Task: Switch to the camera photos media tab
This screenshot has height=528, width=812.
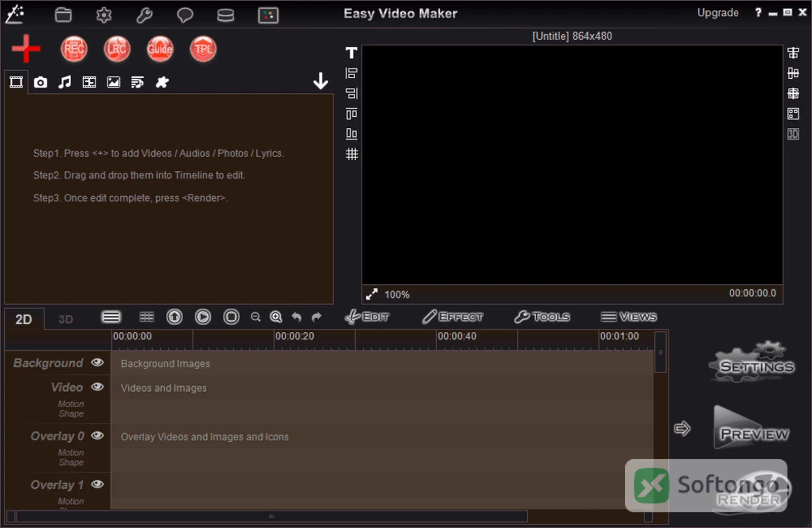Action: pos(41,82)
